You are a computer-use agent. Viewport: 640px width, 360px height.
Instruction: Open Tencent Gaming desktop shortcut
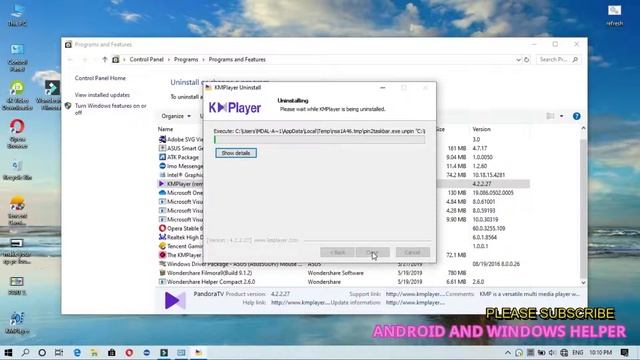(x=17, y=210)
